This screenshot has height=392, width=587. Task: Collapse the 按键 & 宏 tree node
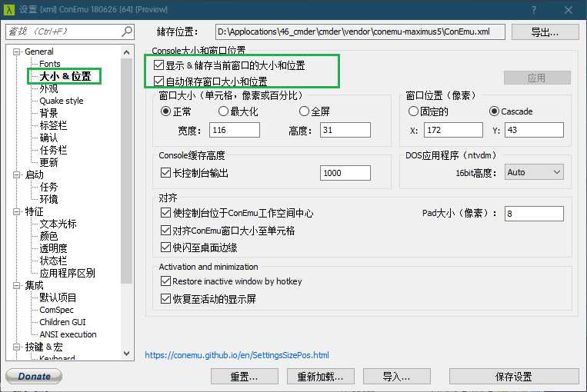click(16, 347)
